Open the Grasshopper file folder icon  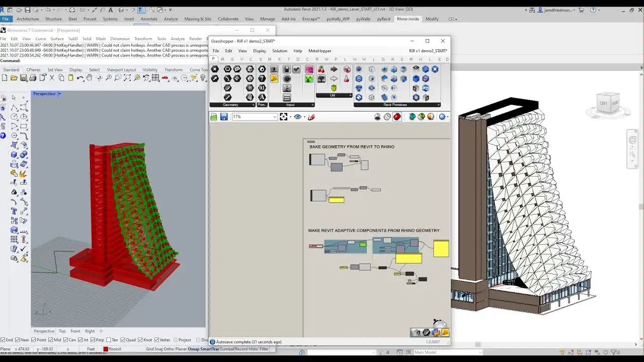214,117
